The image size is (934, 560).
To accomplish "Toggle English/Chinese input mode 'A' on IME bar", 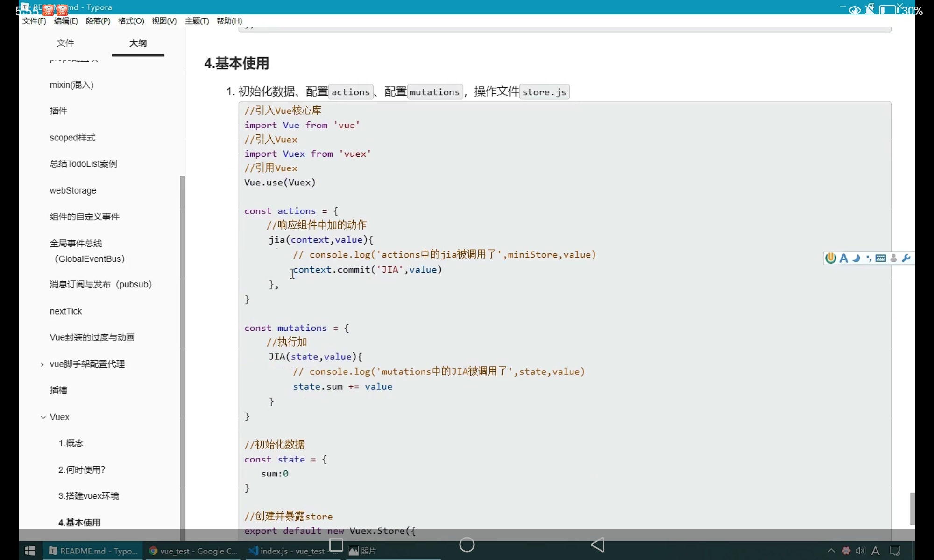I will coord(843,258).
